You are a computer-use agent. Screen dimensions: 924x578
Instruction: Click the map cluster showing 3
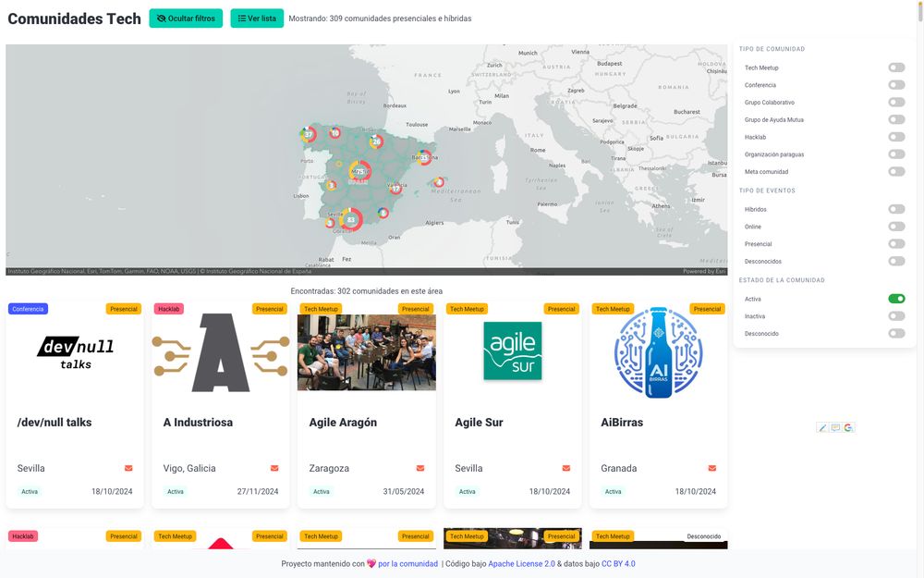point(332,185)
